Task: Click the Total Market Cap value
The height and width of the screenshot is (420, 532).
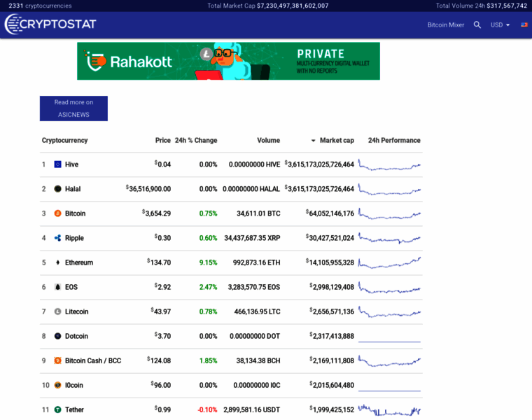Action: coord(293,6)
